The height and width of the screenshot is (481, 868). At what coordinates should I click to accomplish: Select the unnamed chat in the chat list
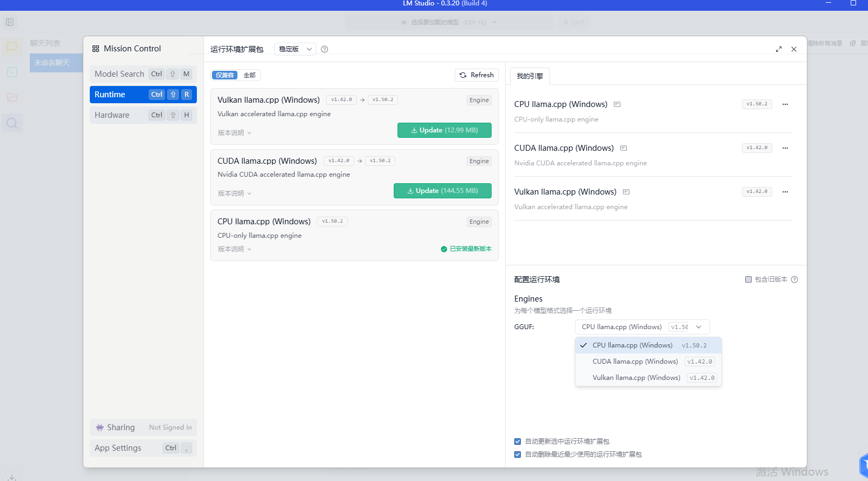tap(56, 63)
